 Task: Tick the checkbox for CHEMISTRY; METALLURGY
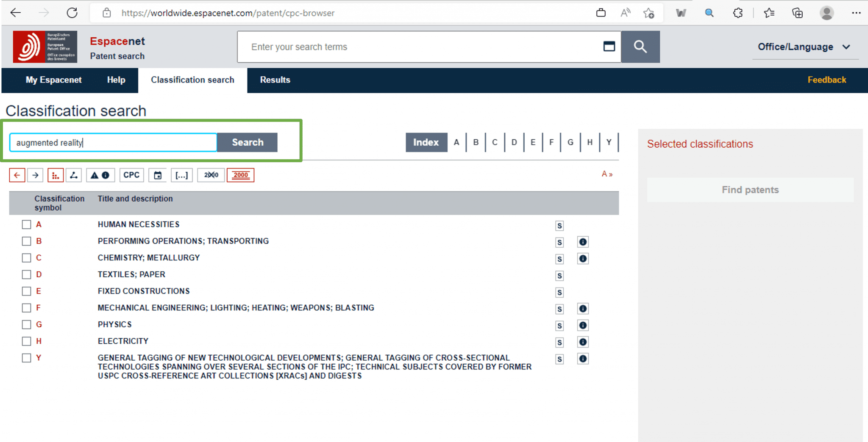(x=27, y=258)
